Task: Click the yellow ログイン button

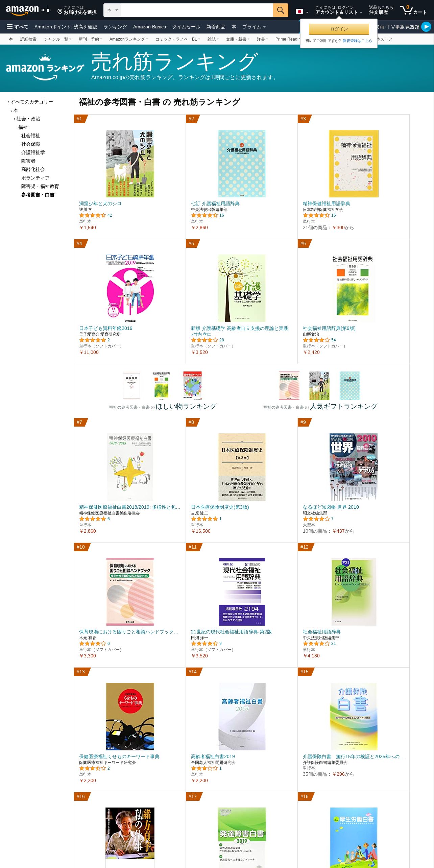Action: click(339, 29)
